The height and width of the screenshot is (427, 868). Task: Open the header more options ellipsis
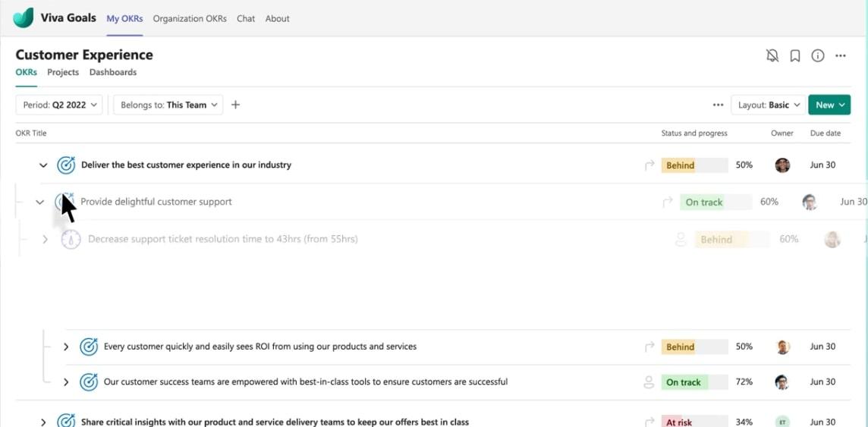(841, 55)
